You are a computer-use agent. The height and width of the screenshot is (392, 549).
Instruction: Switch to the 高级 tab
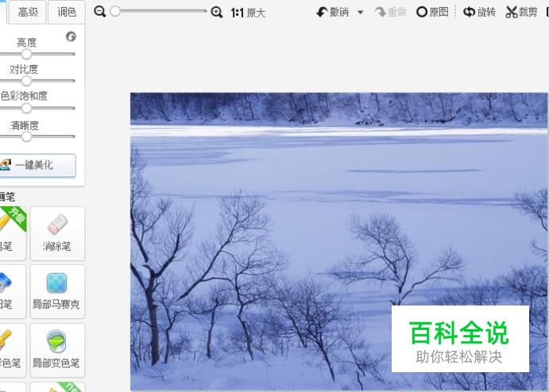[28, 12]
